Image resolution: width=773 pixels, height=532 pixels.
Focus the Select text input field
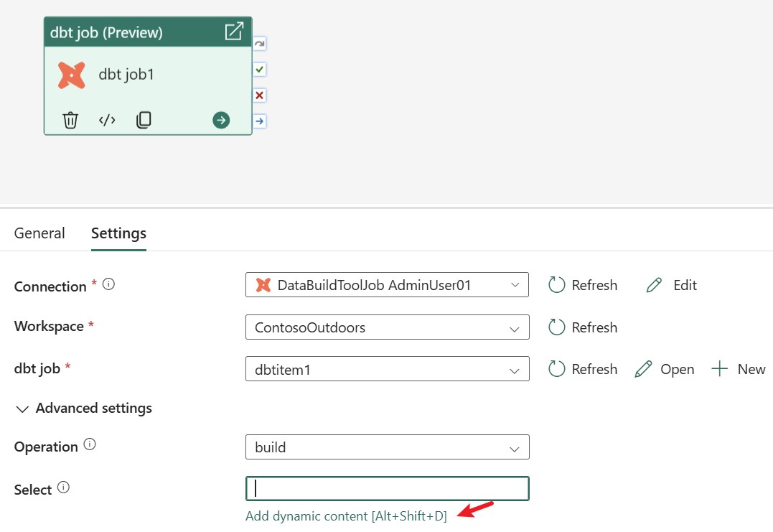tap(387, 489)
